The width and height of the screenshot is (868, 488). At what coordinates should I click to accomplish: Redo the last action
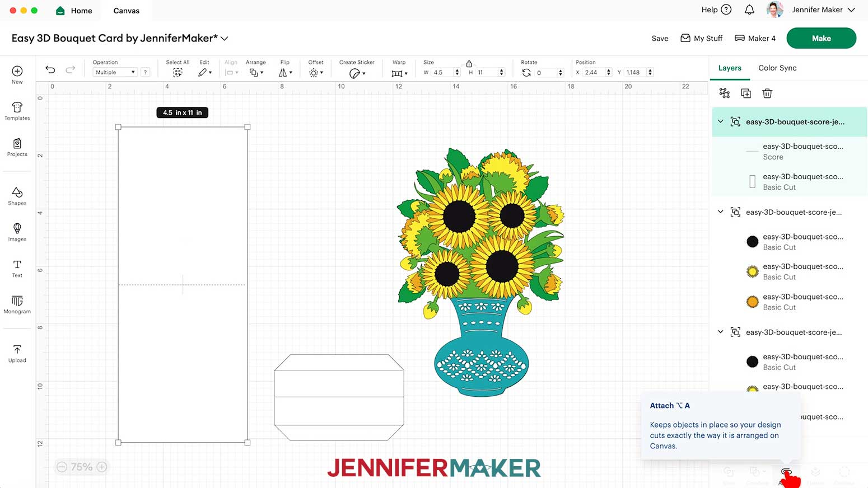point(70,69)
